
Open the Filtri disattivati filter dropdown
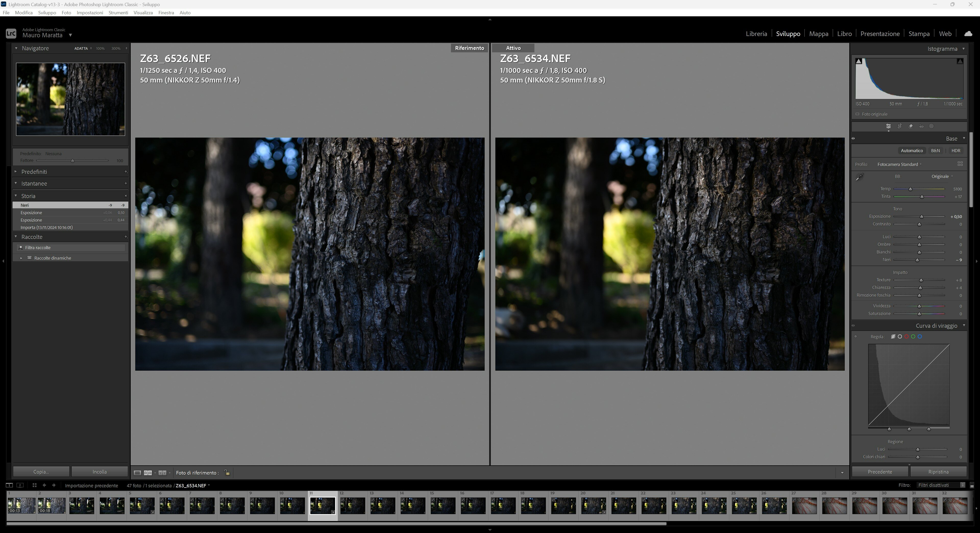pyautogui.click(x=941, y=485)
